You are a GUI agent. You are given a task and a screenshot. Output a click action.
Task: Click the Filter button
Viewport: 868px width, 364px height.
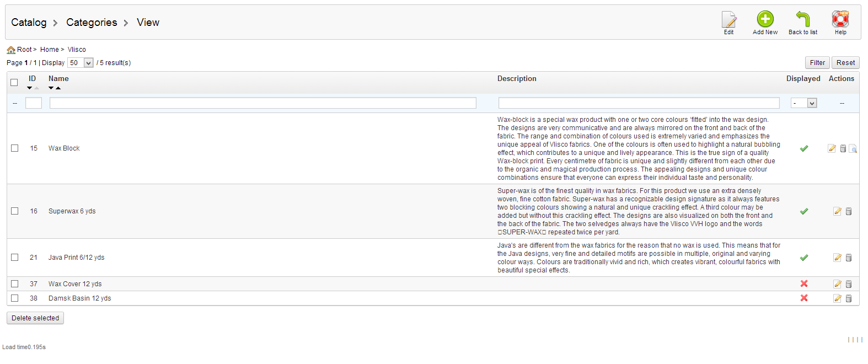[817, 63]
